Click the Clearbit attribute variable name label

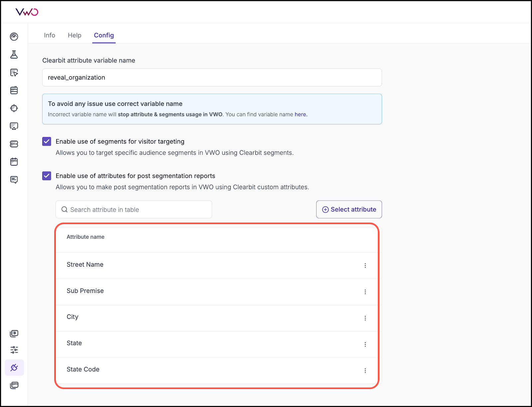pyautogui.click(x=88, y=61)
